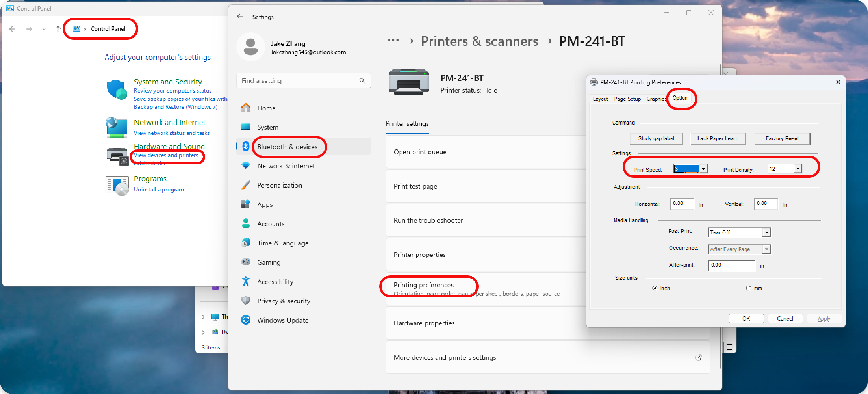Viewport: 868px width, 394px height.
Task: Click the Network and Internet globe icon
Action: (117, 127)
